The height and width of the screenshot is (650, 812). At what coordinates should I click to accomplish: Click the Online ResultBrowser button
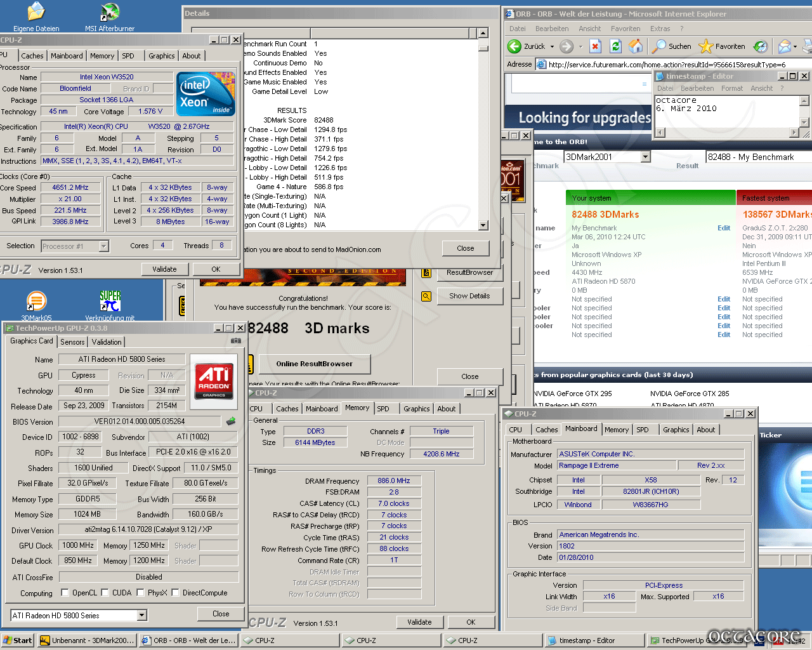[x=314, y=364]
